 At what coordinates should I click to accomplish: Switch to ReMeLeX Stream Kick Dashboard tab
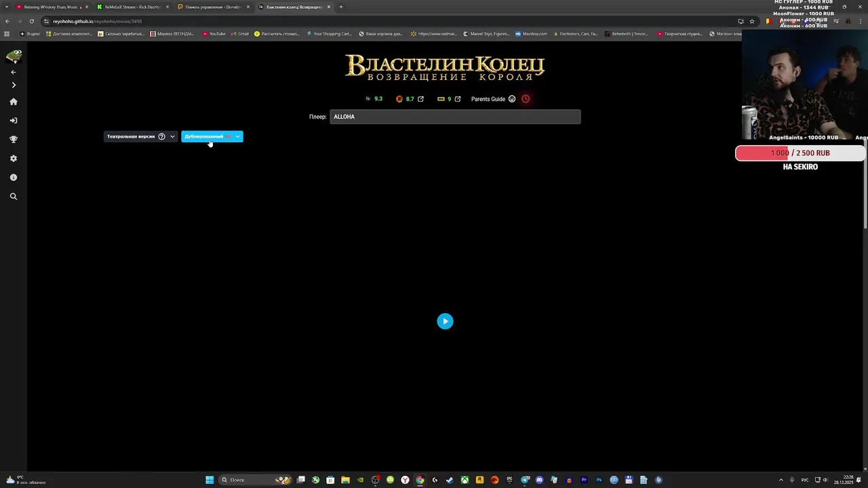pos(133,7)
